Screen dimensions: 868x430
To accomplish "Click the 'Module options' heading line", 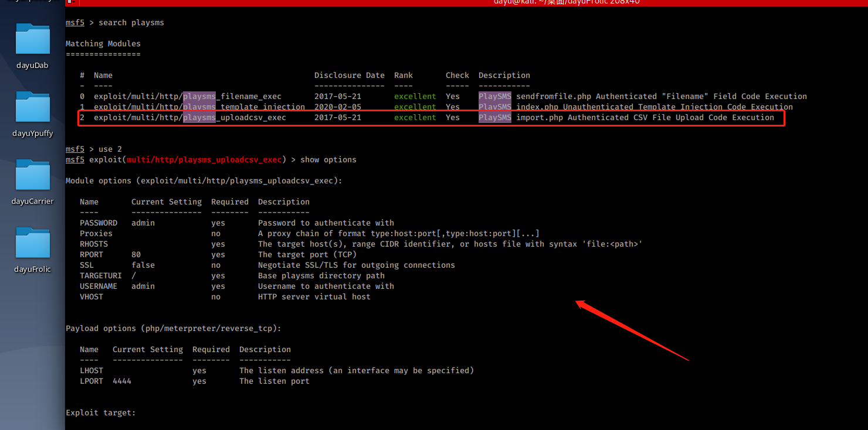I will [204, 181].
